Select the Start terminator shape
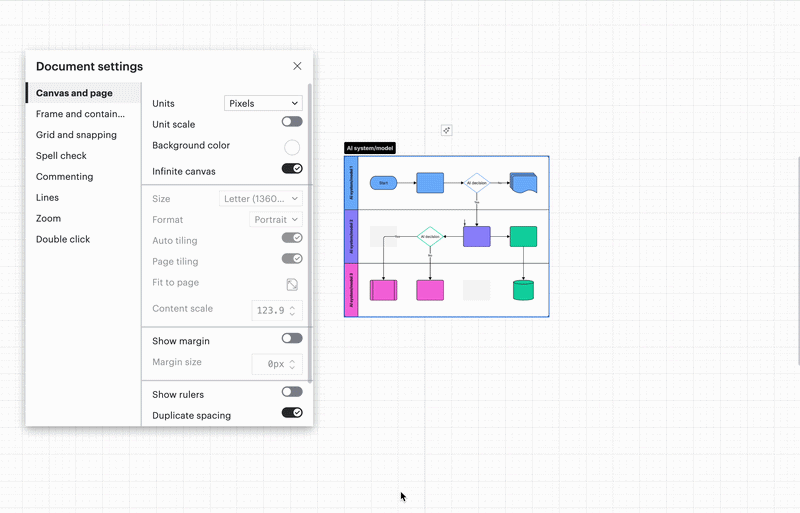800x513 pixels. point(383,183)
